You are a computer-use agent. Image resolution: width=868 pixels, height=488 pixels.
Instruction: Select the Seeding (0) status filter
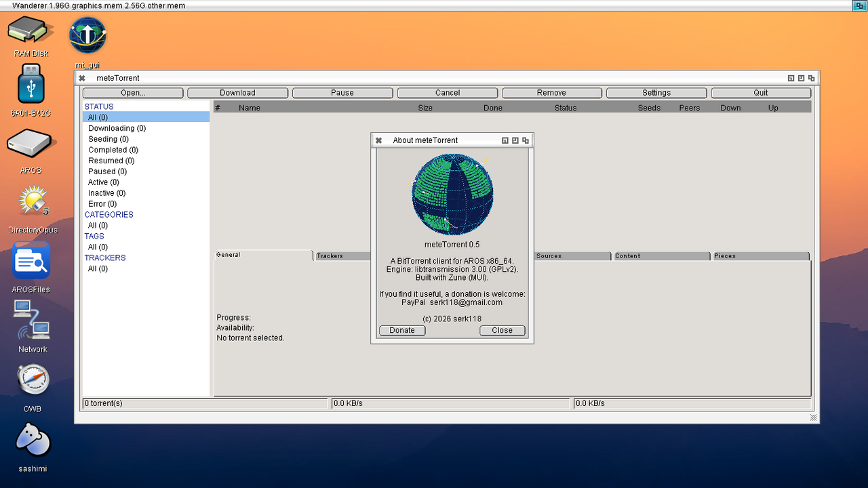click(146, 139)
